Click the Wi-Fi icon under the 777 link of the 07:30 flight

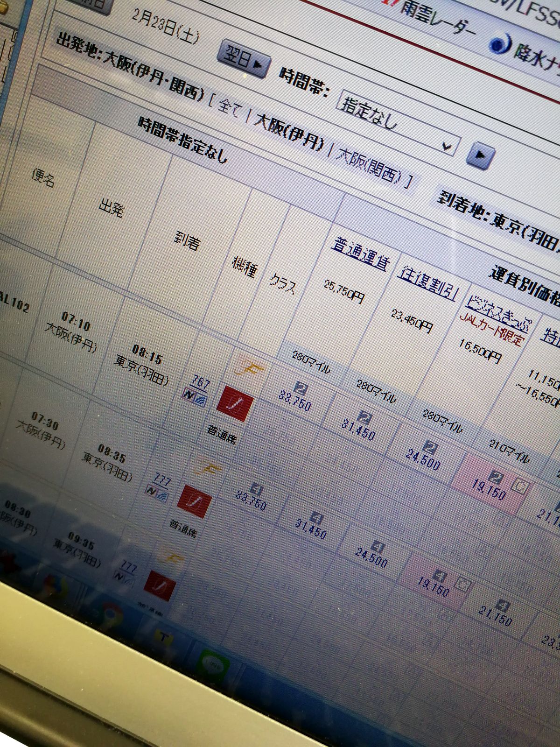point(162,495)
